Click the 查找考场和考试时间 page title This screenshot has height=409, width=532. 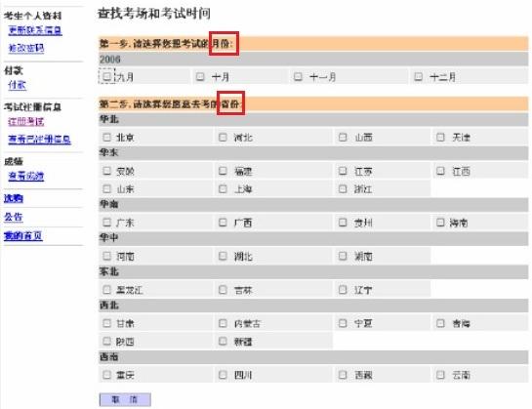(x=154, y=14)
